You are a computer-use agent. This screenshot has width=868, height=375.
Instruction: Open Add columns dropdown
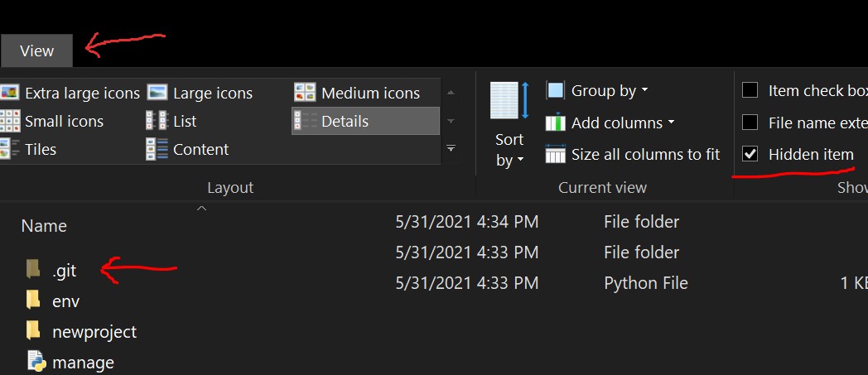pos(611,123)
